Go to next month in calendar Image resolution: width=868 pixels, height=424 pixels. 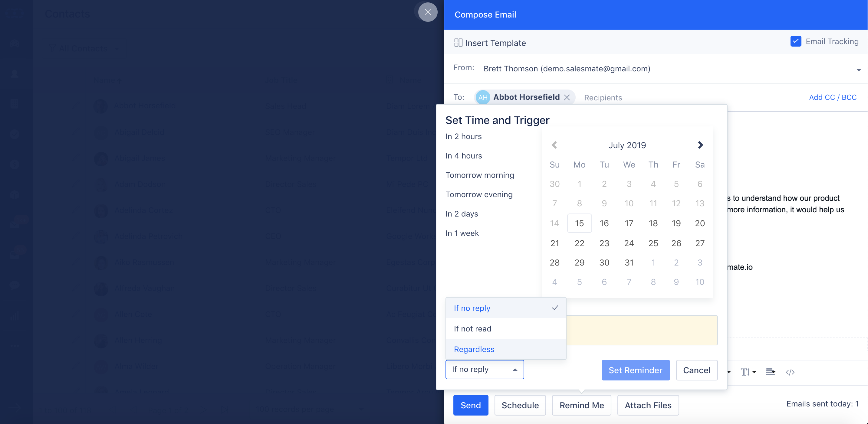click(x=700, y=145)
